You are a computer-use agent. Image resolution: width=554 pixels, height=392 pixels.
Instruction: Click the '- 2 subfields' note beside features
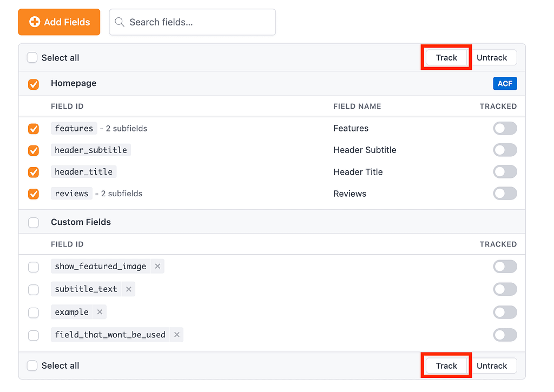123,128
